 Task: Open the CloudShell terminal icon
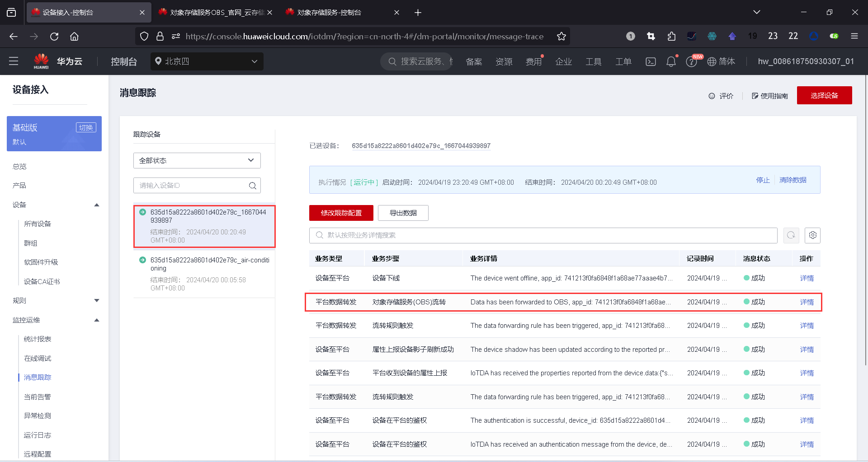pyautogui.click(x=651, y=61)
